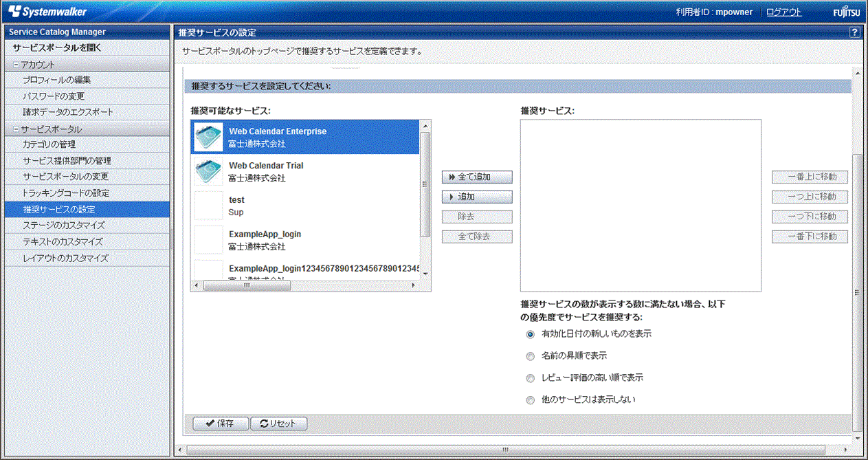The height and width of the screenshot is (460, 868).
Task: Click the service list horizontal scrollbar thumb
Action: click(247, 285)
